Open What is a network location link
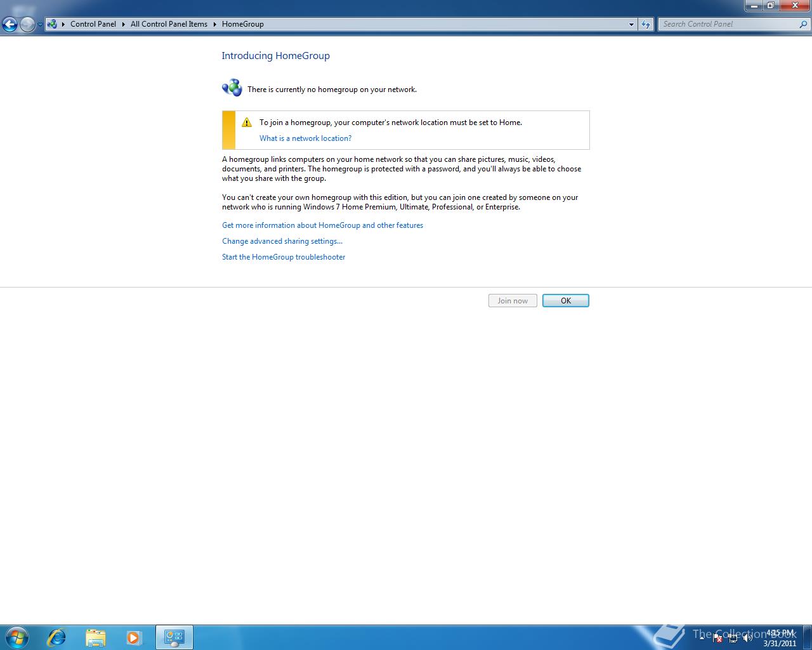The image size is (812, 650). point(305,138)
